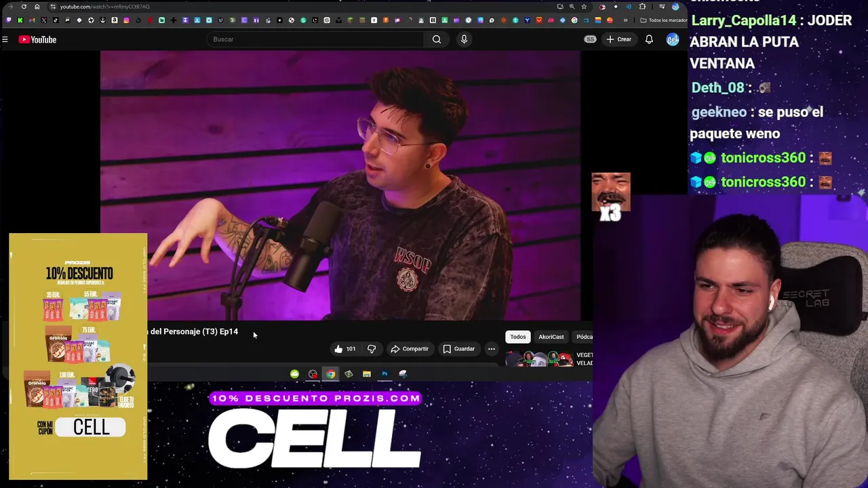This screenshot has height=488, width=868.
Task: Expand the bookmarks bar overflow chevron
Action: [625, 20]
